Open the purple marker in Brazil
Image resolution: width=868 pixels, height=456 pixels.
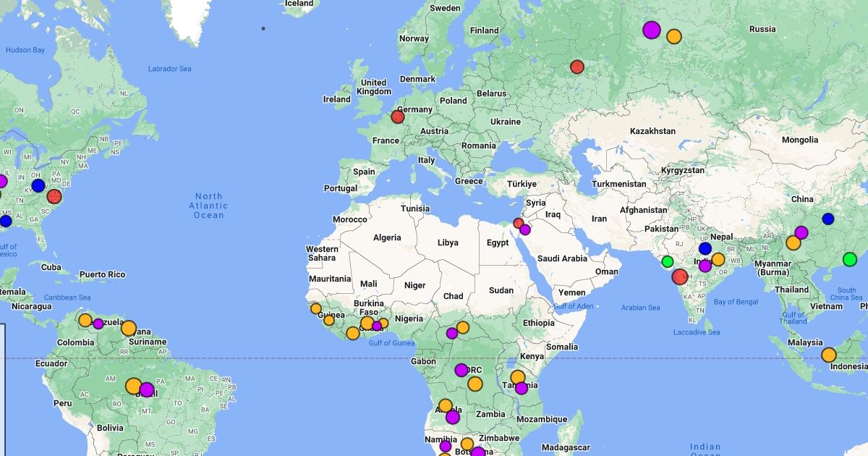coord(147,389)
